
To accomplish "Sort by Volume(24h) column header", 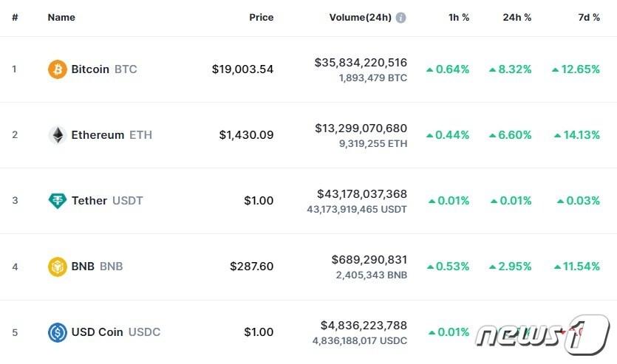I will [360, 18].
